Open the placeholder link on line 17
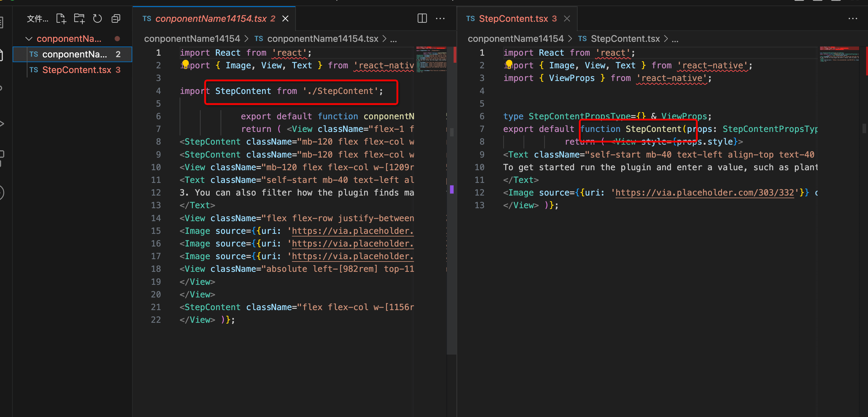This screenshot has height=417, width=868. 352,256
